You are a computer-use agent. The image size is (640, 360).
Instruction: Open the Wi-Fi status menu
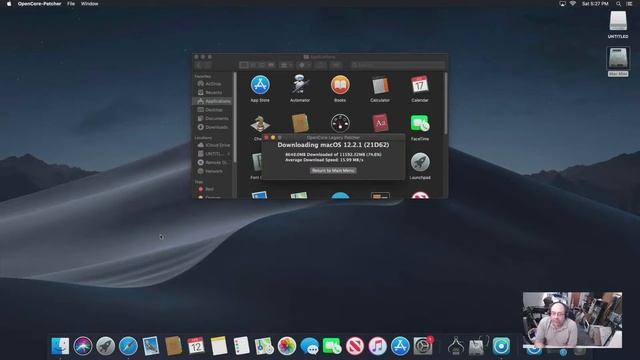(x=573, y=4)
